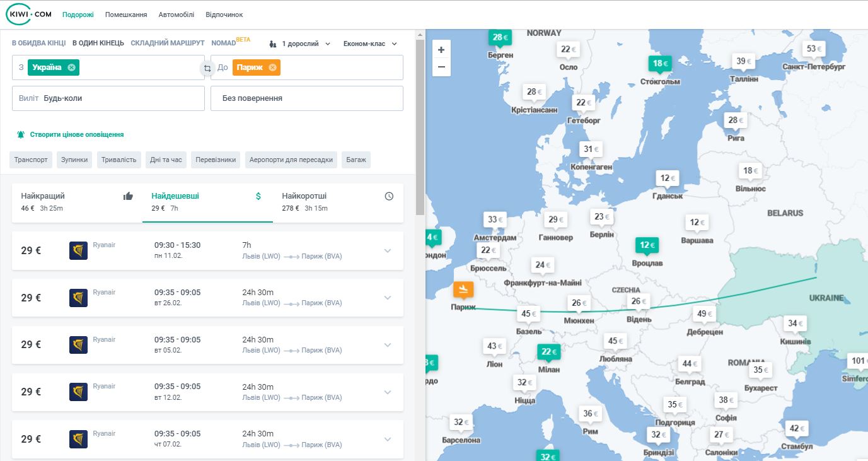Click the thumbs-up icon on Найкращий tab
Screen dimensions: 868x461
pyautogui.click(x=129, y=196)
